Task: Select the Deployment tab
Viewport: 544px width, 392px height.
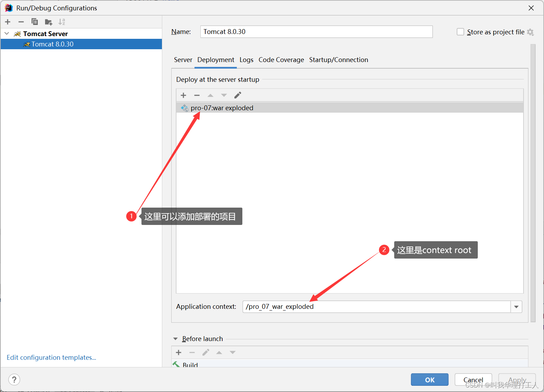Action: [x=216, y=60]
